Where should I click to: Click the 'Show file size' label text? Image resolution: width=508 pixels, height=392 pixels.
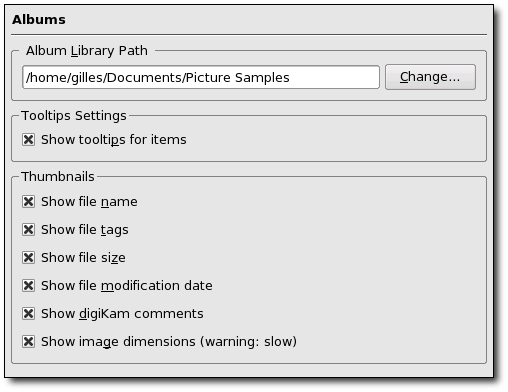click(x=83, y=258)
